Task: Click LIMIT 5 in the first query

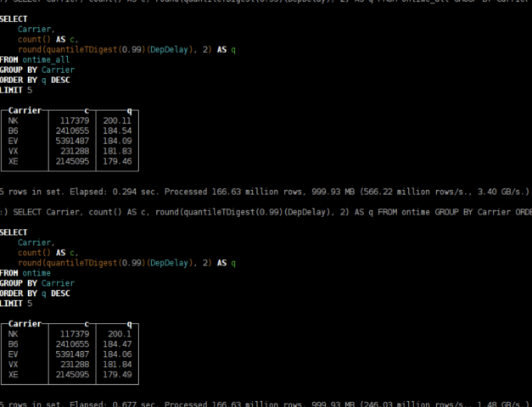Action: (x=16, y=90)
